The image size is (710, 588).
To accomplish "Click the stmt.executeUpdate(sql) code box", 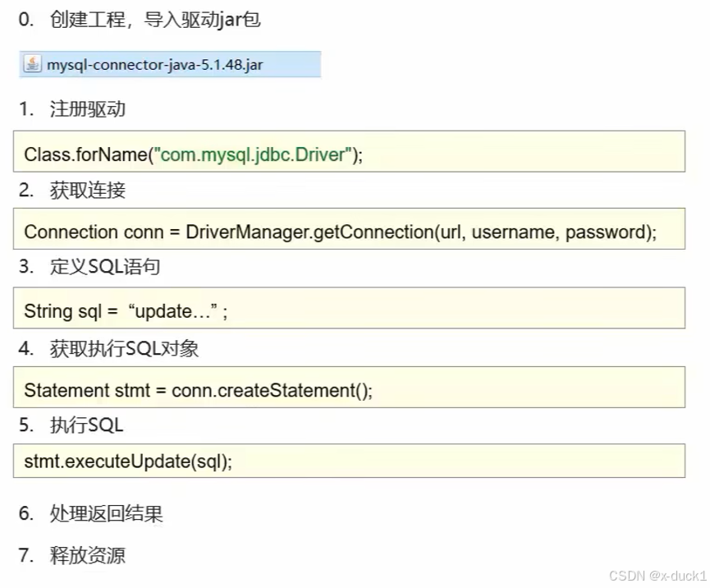I will click(349, 461).
